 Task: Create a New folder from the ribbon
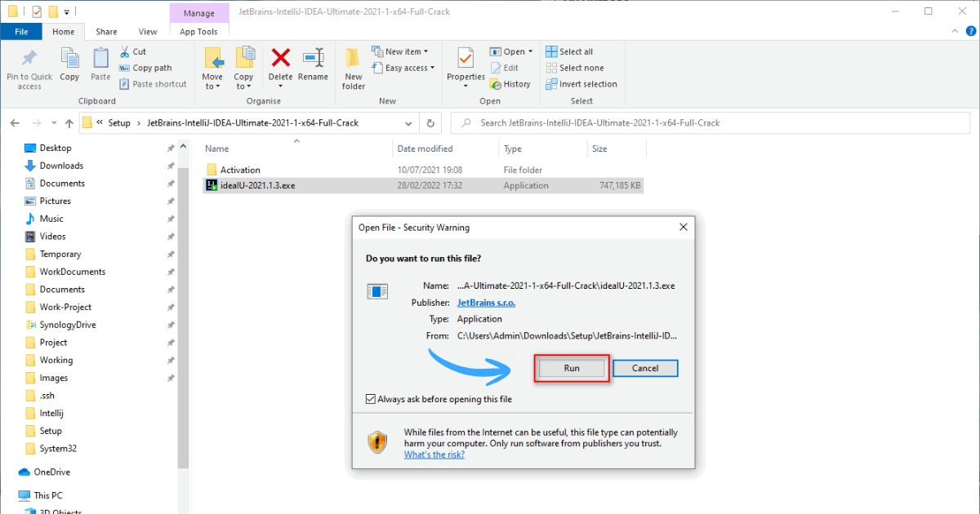(354, 69)
